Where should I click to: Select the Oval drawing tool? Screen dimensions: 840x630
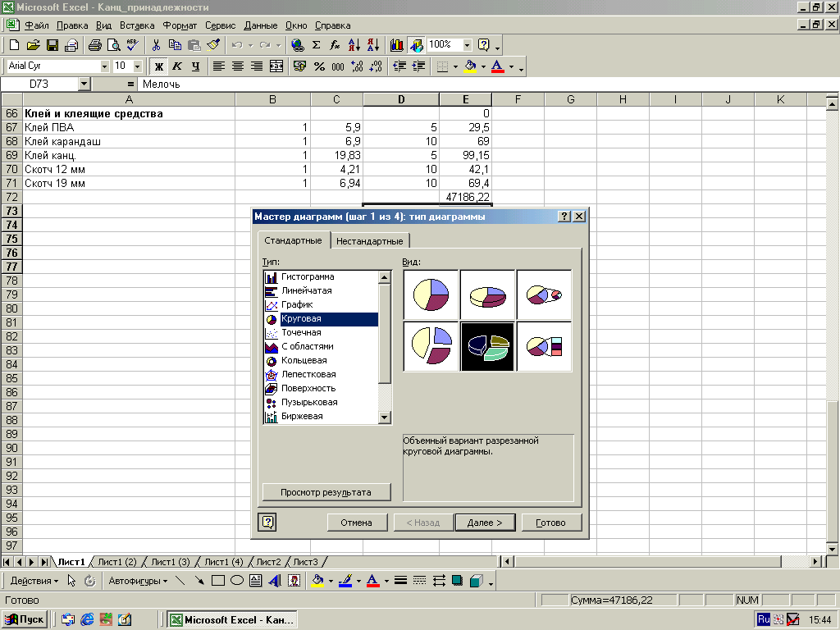237,581
